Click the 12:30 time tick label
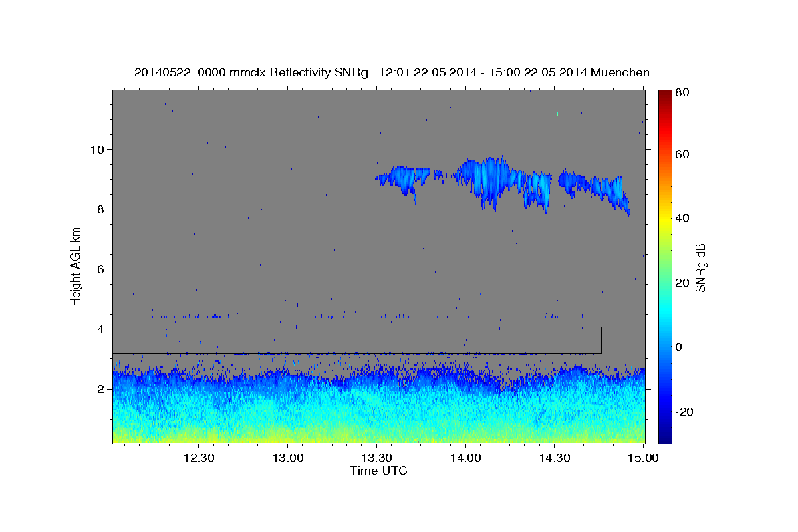The width and height of the screenshot is (798, 532). pyautogui.click(x=199, y=458)
